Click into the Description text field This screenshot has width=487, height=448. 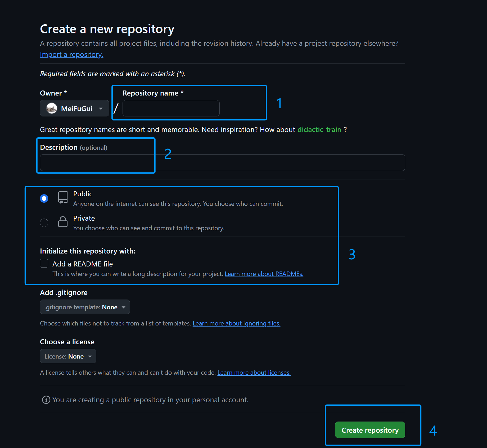pos(222,163)
